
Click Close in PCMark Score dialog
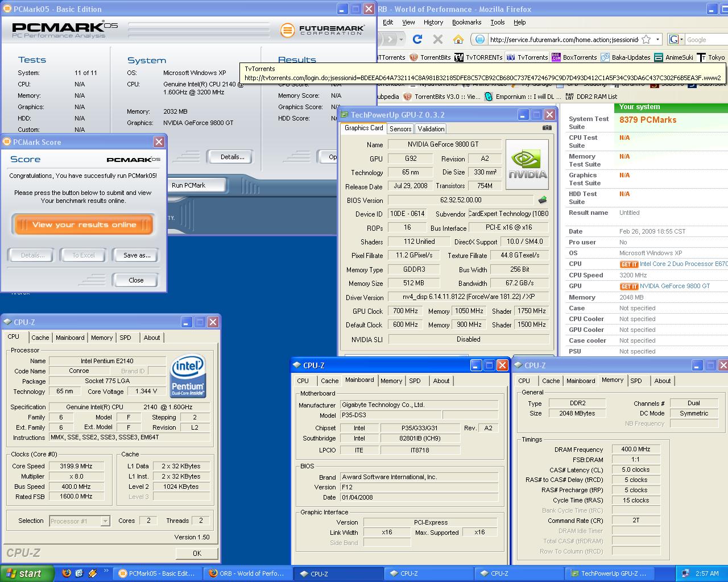pos(136,280)
